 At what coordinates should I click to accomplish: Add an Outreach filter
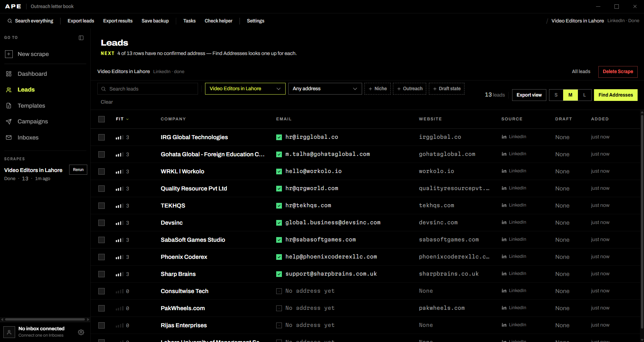tap(410, 89)
